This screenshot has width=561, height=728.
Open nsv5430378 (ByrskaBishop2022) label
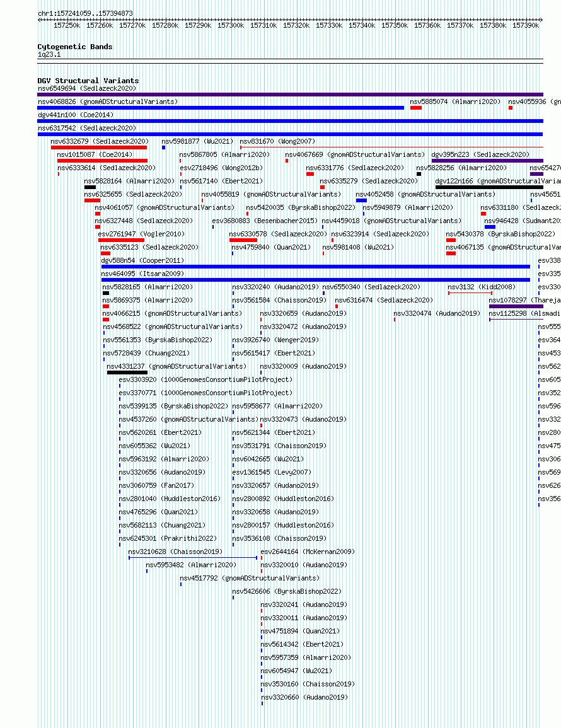click(500, 234)
